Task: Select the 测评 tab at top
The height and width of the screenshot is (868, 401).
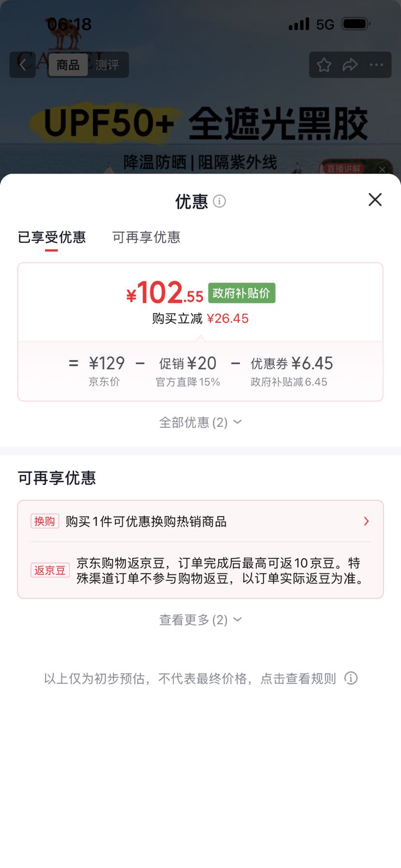Action: coord(107,65)
